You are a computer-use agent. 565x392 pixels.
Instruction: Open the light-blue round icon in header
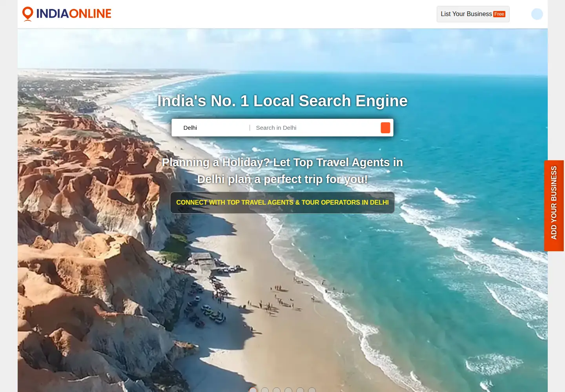click(537, 14)
